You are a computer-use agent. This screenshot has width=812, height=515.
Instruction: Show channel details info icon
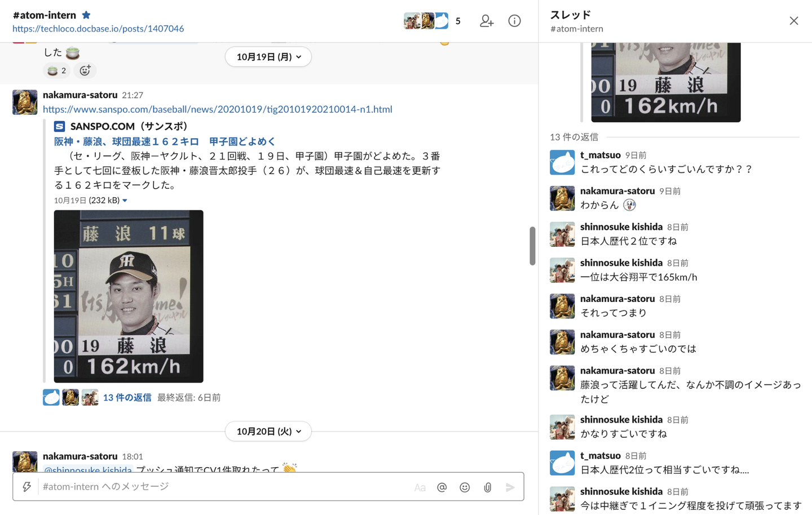point(514,21)
